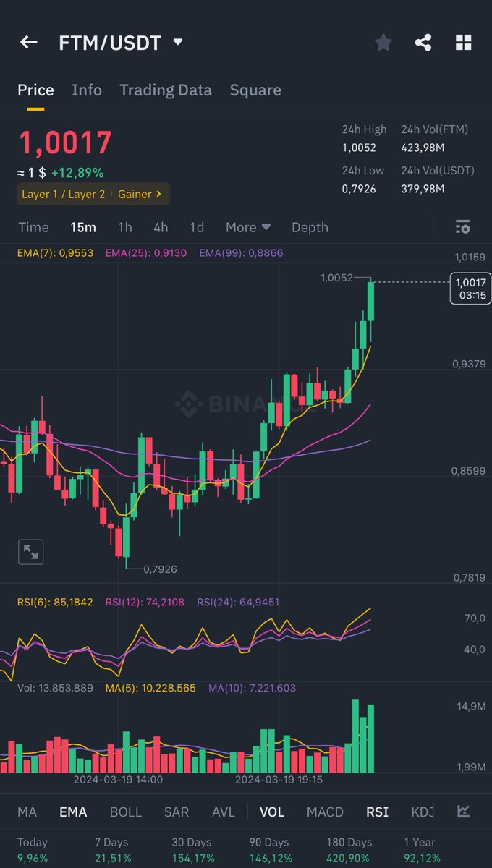Click the EMA(7): 0,9553 label
Image resolution: width=492 pixels, height=868 pixels.
(x=56, y=253)
